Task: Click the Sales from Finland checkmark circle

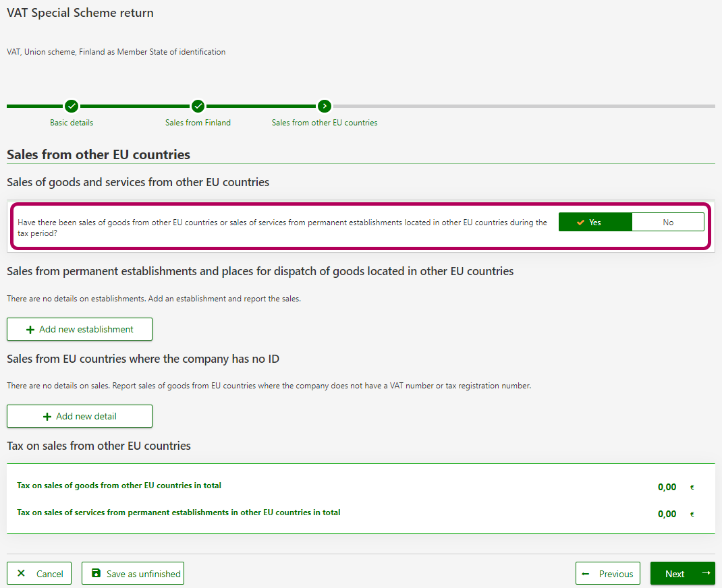Action: pos(198,106)
